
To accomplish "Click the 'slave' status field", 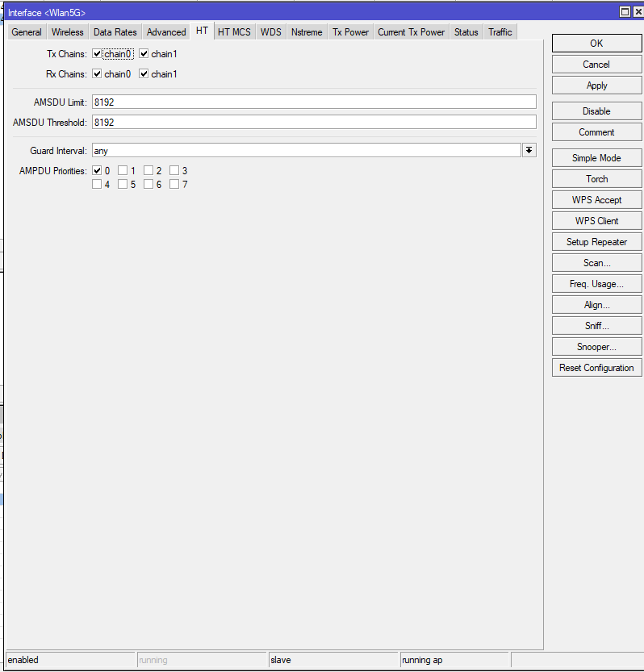I will pos(333,660).
